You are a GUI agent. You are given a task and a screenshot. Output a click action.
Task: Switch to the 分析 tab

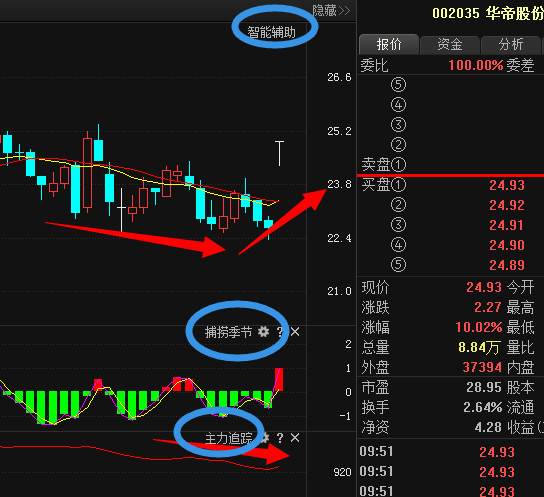click(x=511, y=44)
